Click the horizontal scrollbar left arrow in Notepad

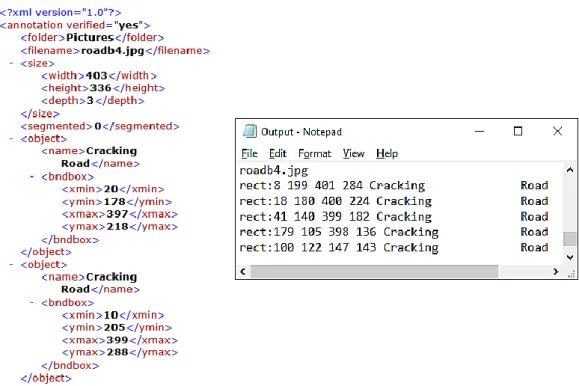click(243, 271)
